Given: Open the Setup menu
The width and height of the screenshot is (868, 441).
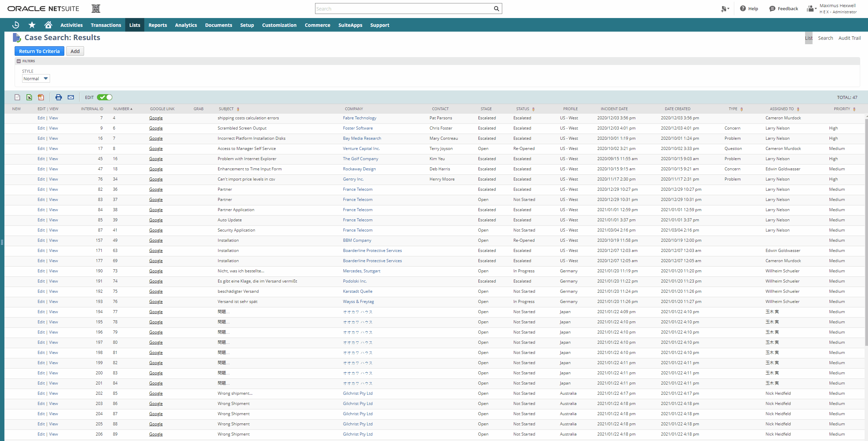Looking at the screenshot, I should coord(247,25).
